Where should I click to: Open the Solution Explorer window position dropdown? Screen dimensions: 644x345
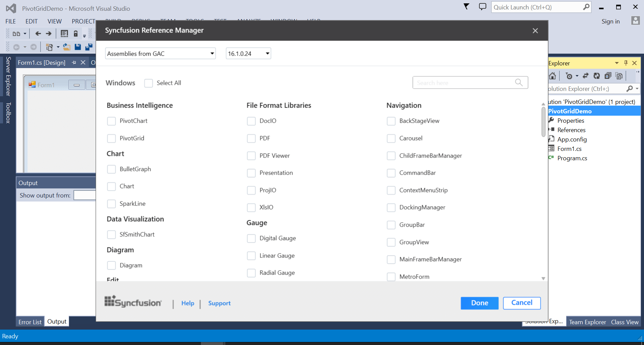[x=616, y=63]
